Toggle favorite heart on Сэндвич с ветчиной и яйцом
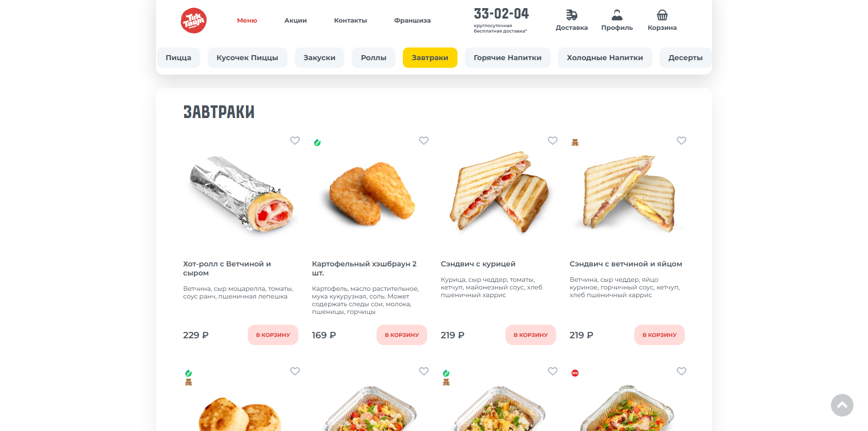This screenshot has height=431, width=868. (x=681, y=141)
